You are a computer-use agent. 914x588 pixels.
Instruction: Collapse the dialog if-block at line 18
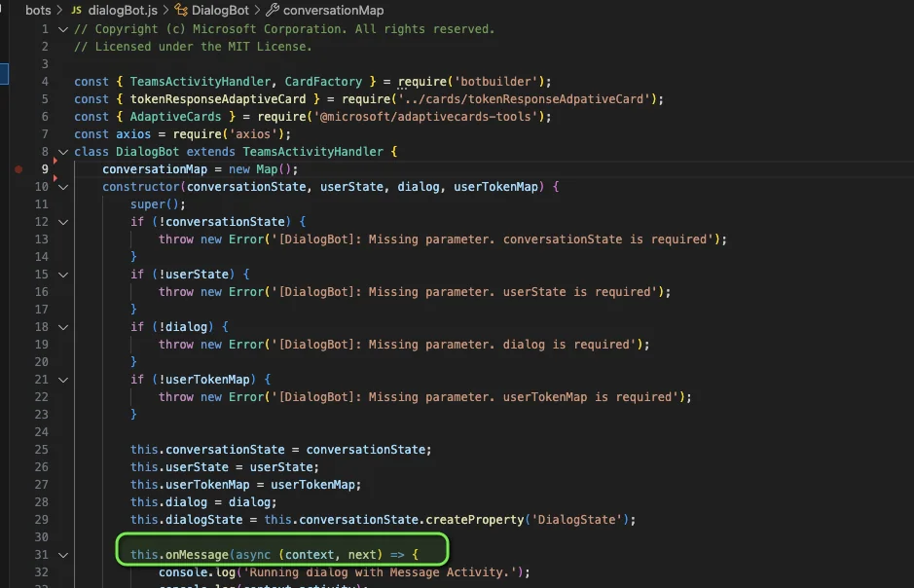63,327
